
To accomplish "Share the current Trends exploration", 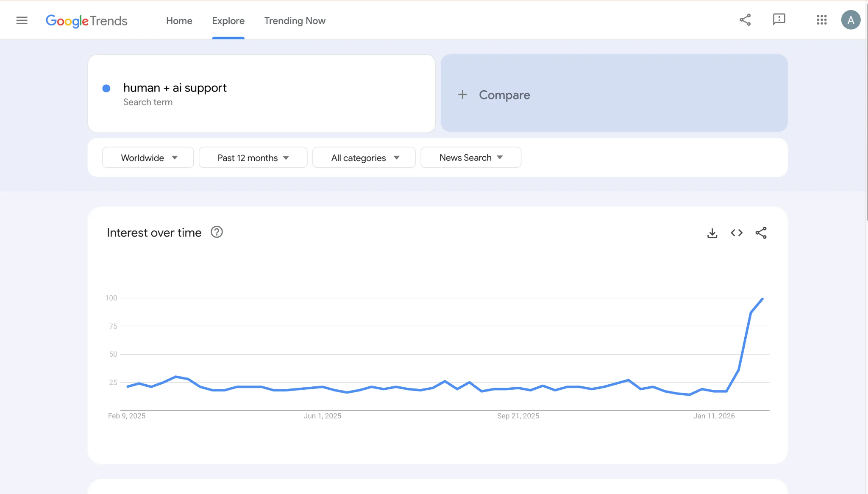I will pos(746,19).
